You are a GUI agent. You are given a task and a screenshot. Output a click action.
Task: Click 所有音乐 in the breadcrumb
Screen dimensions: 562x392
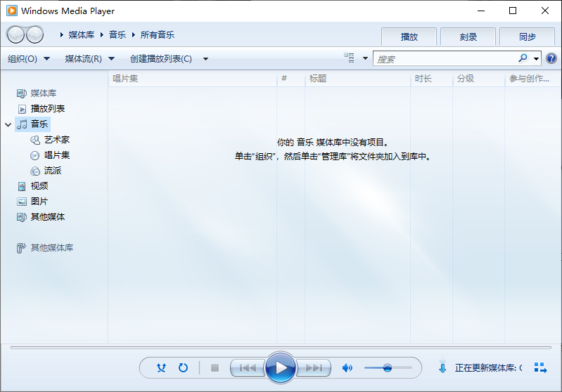(158, 34)
